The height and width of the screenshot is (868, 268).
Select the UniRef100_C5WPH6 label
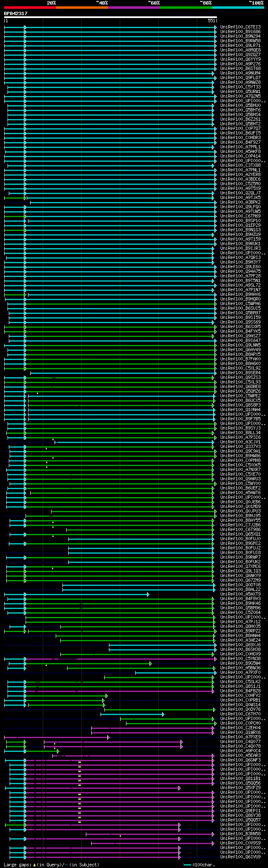[x=240, y=304]
